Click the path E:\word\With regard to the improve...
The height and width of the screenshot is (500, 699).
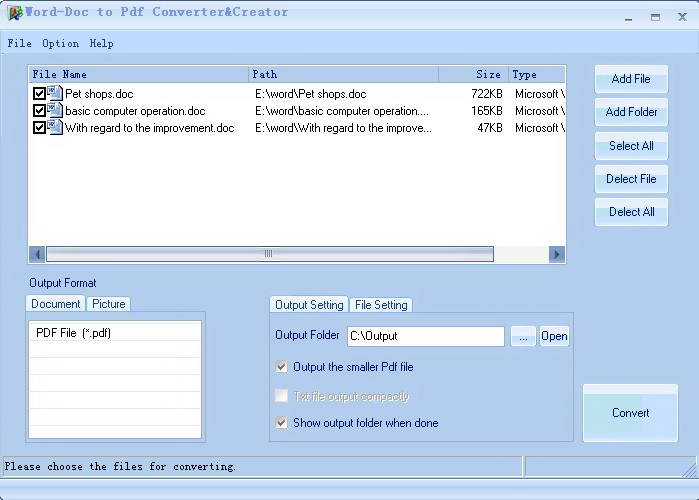point(343,128)
